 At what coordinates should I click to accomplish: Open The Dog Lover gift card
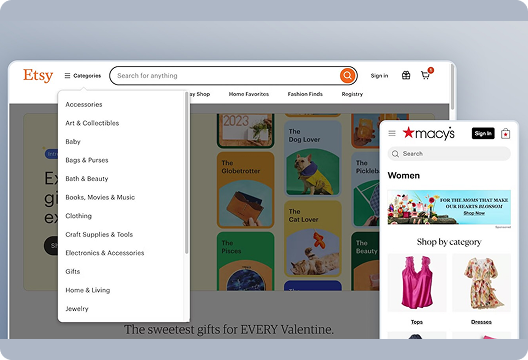pos(313,159)
